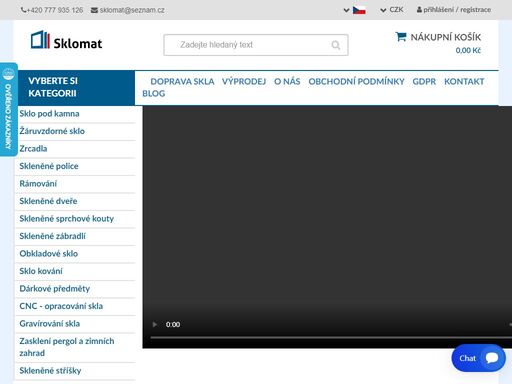Open the language dropdown chevron

pos(346,10)
